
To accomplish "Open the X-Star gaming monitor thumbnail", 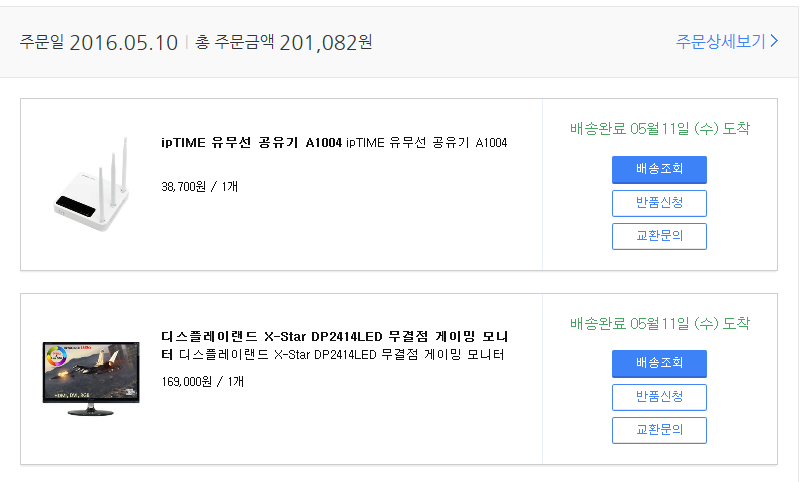I will (92, 372).
